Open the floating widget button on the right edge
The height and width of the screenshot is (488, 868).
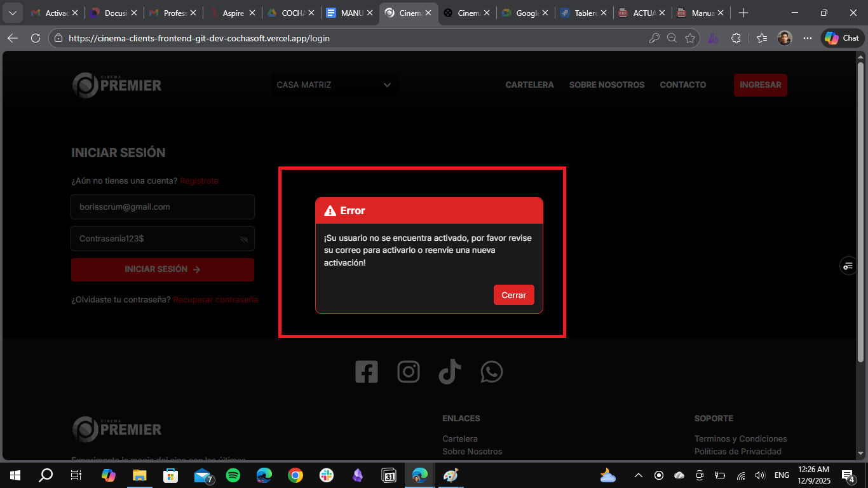848,266
